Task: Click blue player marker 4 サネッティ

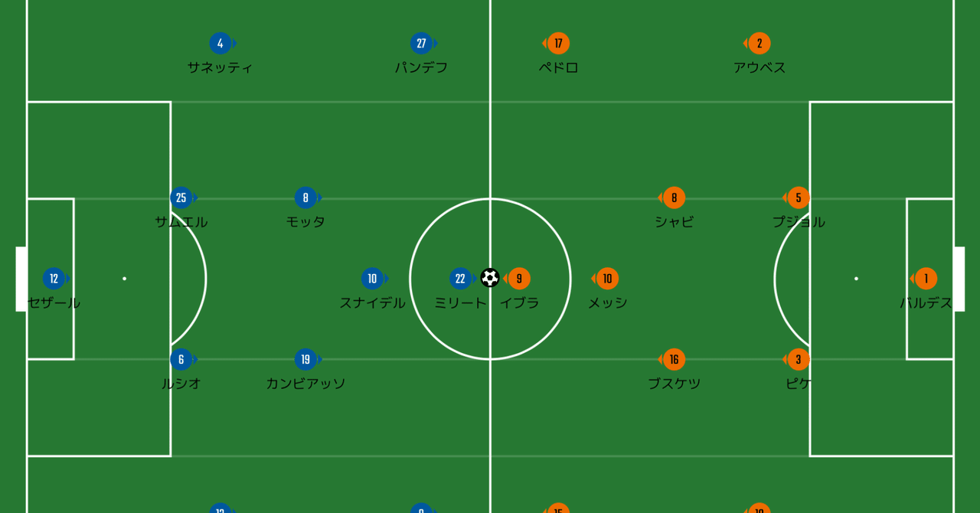Action: pyautogui.click(x=220, y=44)
